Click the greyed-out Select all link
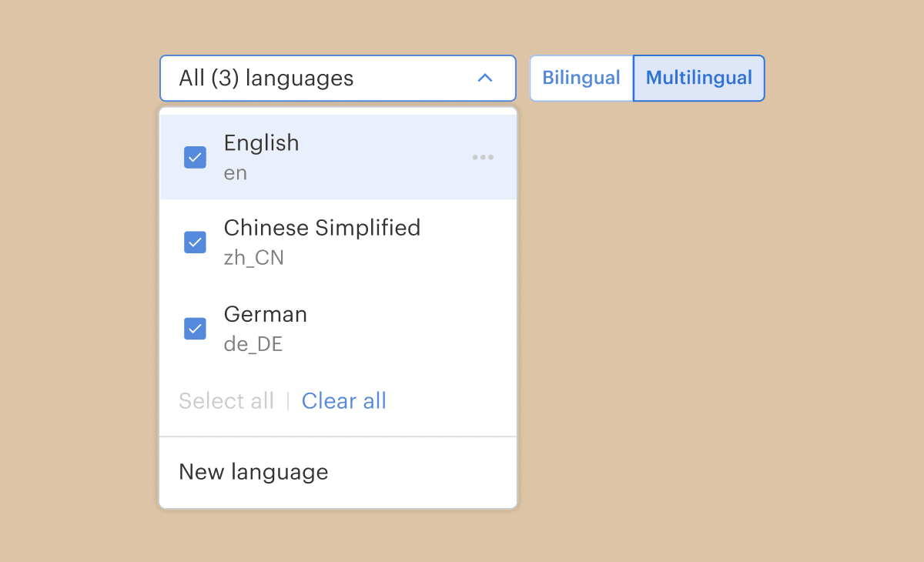Screen dimensions: 924x562 click(x=226, y=401)
